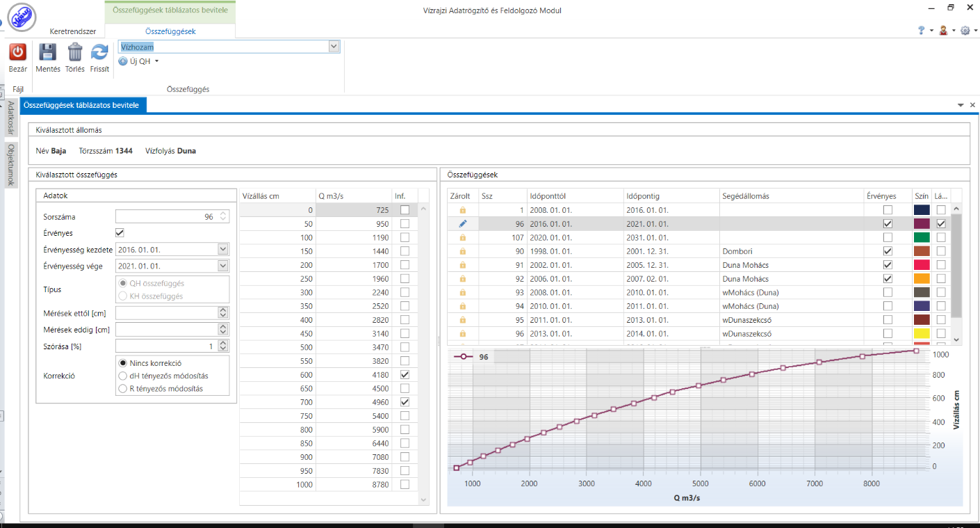
Task: Expand the help icon dropdown arrow
Action: point(931,31)
